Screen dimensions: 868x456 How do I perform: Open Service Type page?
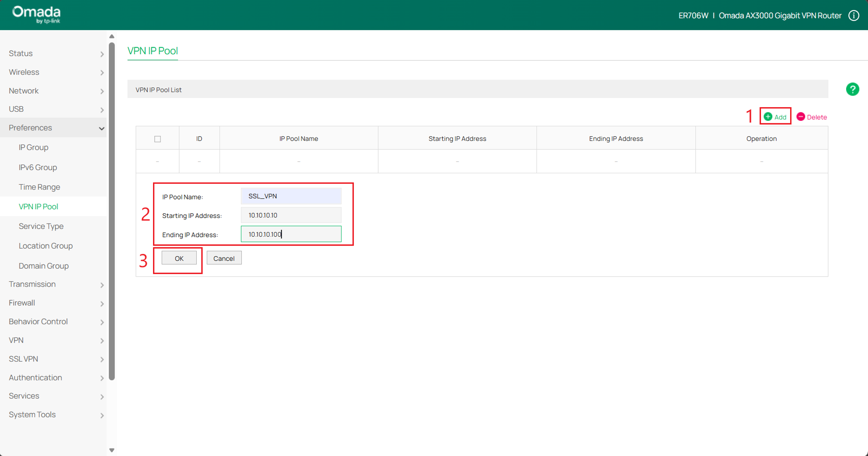[x=41, y=226]
